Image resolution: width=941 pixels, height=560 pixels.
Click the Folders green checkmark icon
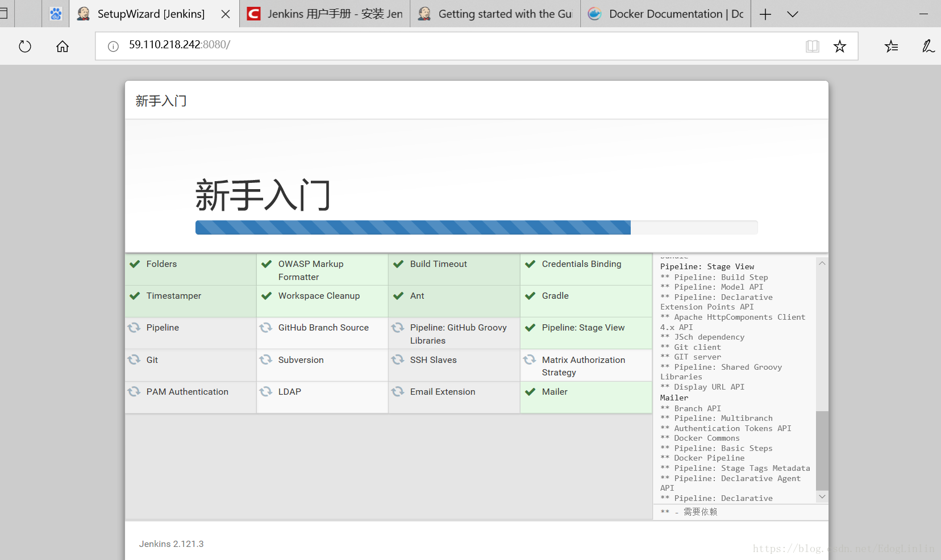(x=135, y=264)
